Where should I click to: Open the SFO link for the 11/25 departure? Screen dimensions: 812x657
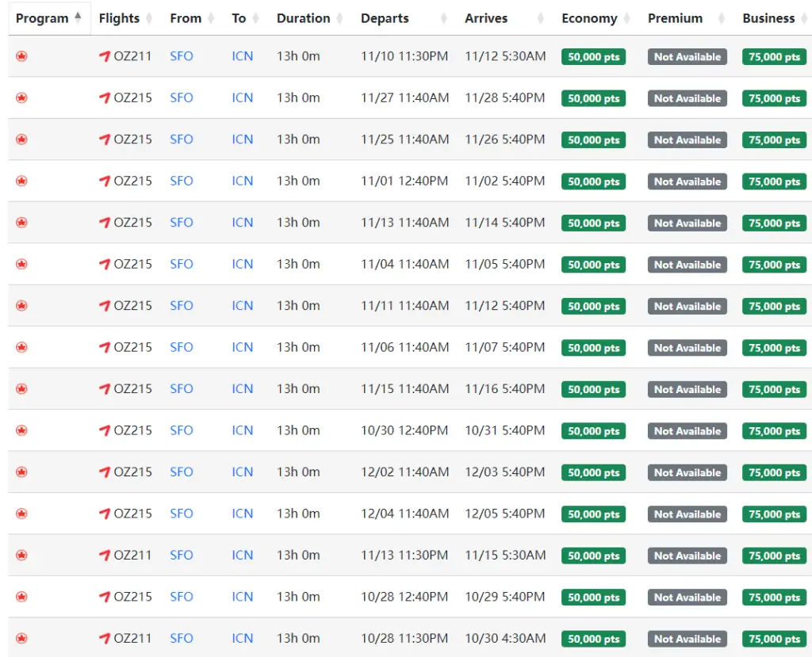[x=182, y=139]
